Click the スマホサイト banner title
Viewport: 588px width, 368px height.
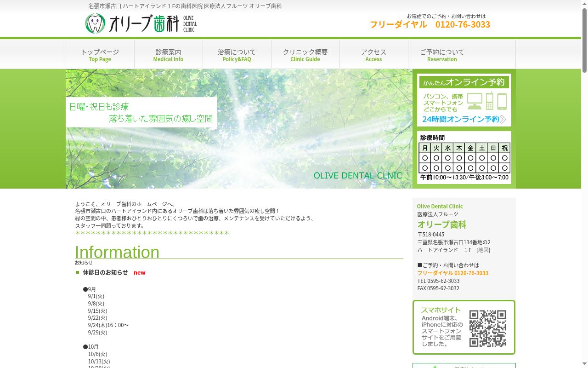tap(441, 310)
